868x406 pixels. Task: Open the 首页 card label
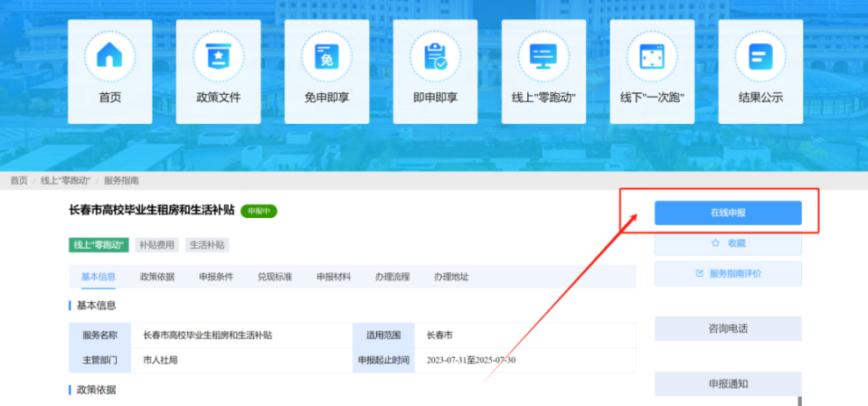point(110,98)
